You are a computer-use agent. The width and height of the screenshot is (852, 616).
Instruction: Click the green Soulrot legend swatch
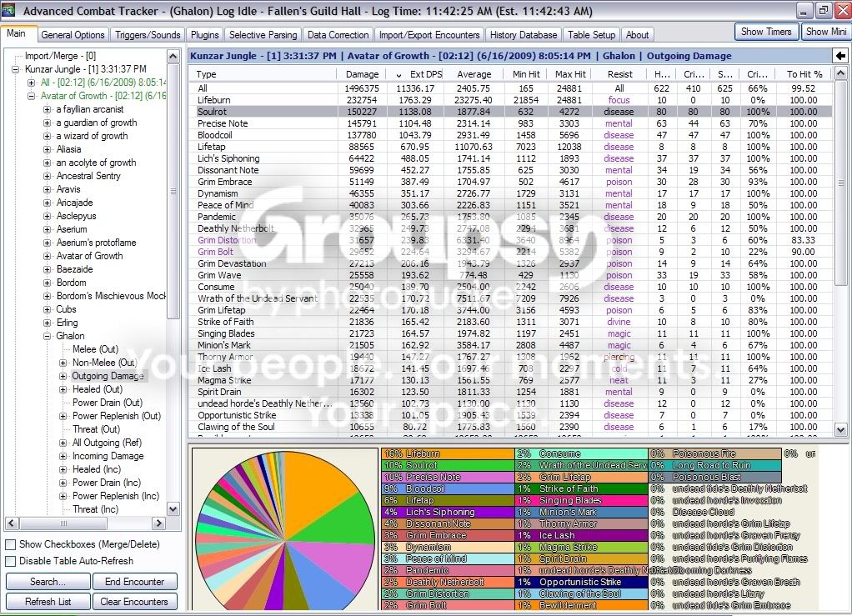448,465
